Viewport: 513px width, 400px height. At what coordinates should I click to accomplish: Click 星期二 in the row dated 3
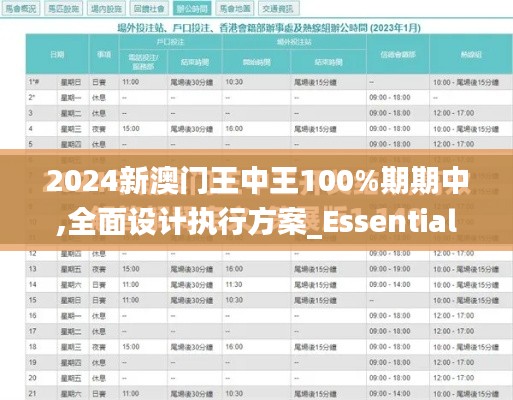[x=71, y=113]
